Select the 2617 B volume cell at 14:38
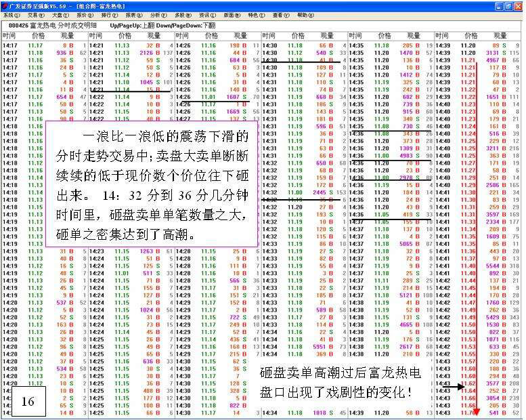The height and width of the screenshot is (420, 526). (x=410, y=347)
